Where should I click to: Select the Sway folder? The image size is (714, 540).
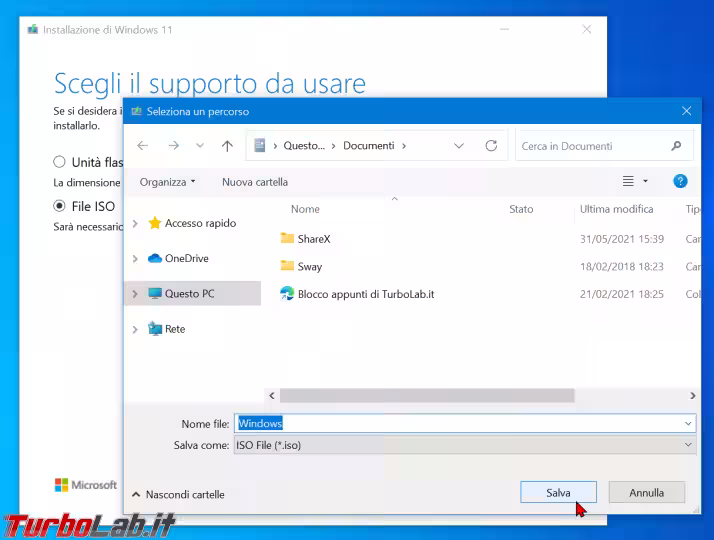pos(310,266)
